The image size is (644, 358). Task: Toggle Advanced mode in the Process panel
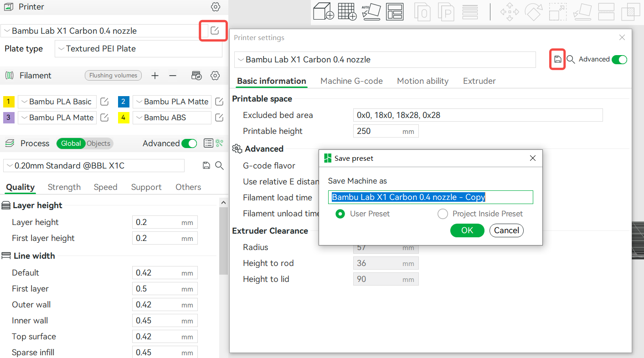189,143
